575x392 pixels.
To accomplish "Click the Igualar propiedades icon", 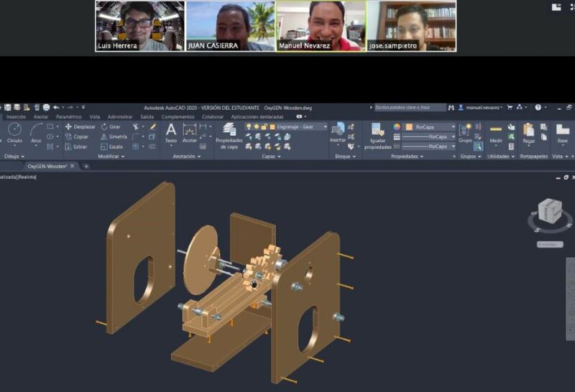I will click(378, 136).
